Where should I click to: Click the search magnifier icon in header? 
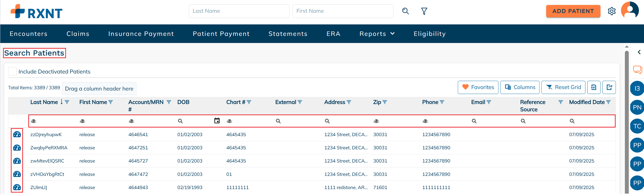(x=405, y=11)
